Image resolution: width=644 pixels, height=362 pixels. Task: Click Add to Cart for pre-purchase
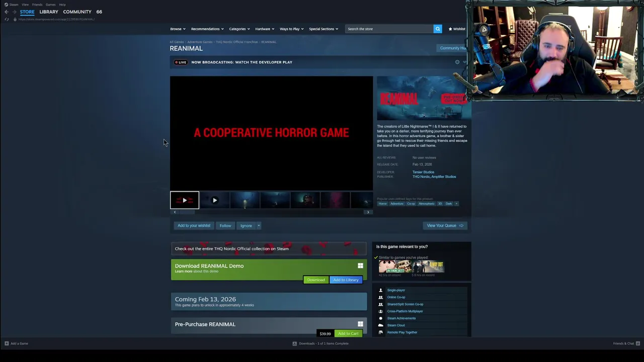click(348, 334)
